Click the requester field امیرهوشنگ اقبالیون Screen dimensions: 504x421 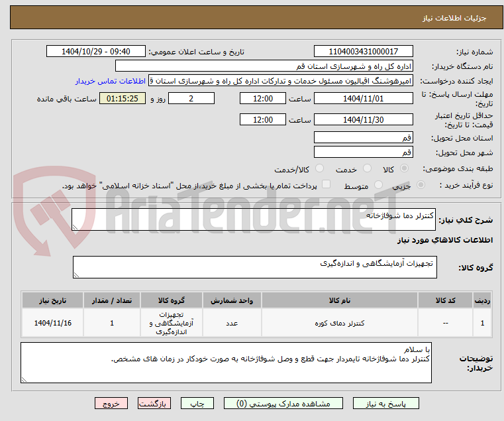click(x=281, y=81)
